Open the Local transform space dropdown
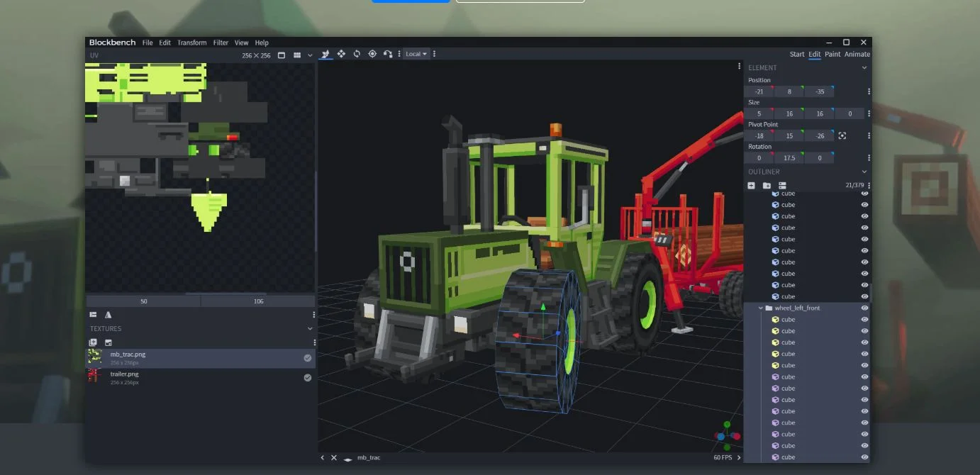 (416, 54)
